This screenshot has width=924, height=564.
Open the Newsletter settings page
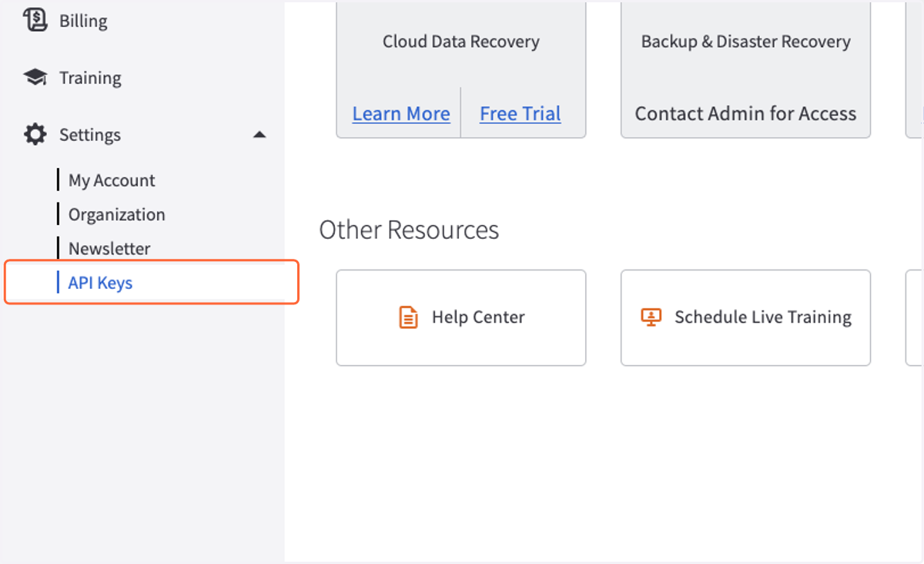109,249
